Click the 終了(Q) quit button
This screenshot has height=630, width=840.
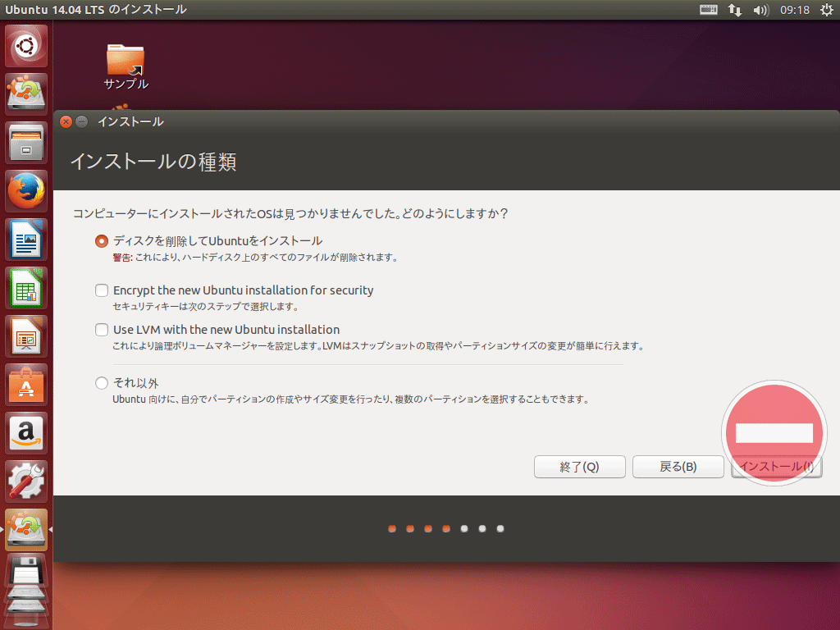(x=580, y=467)
